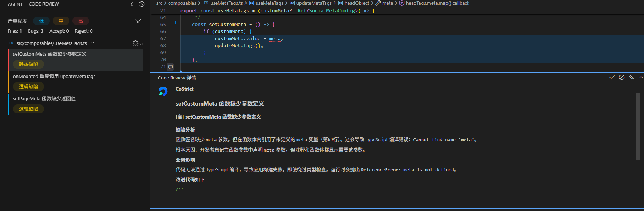Click the 严重程度 severity label
This screenshot has height=211, width=644.
click(x=17, y=21)
